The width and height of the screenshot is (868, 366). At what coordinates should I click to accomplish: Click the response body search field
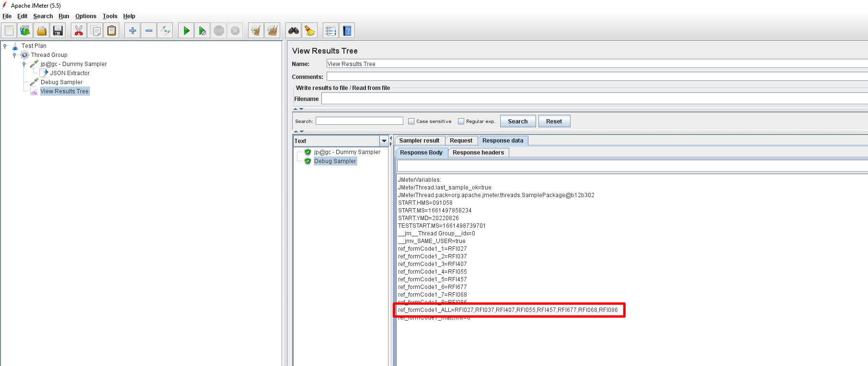(x=632, y=166)
